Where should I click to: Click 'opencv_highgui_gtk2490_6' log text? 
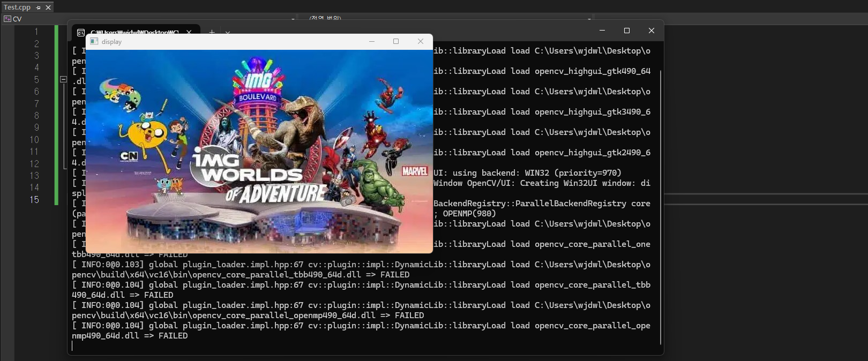[x=593, y=153]
